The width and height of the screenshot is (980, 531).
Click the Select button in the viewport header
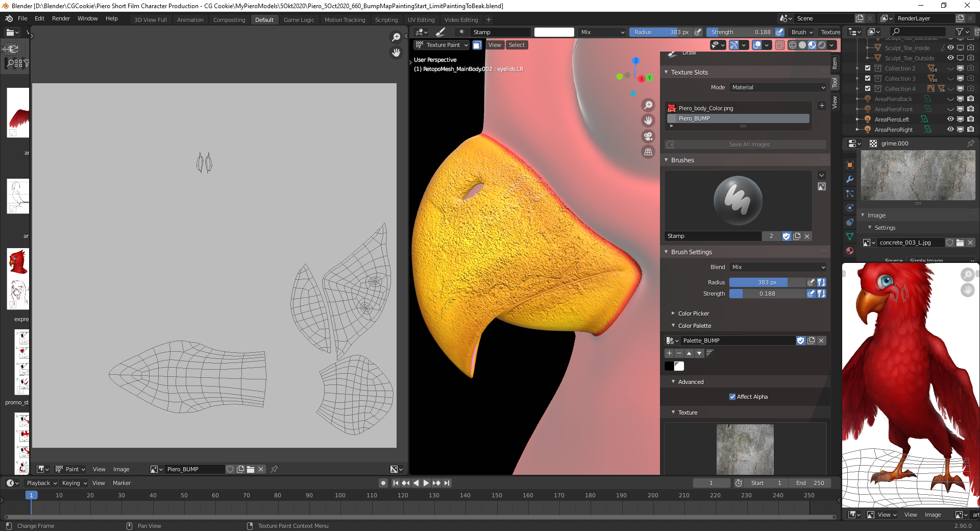[516, 45]
